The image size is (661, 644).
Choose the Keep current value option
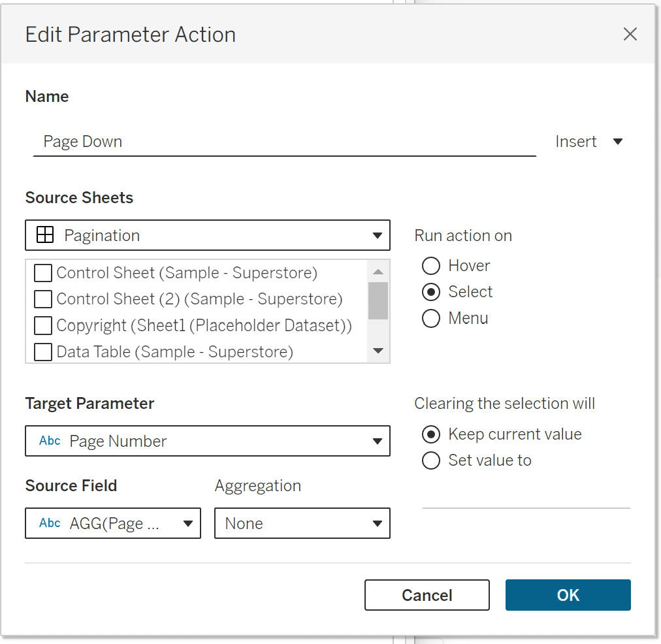click(431, 434)
